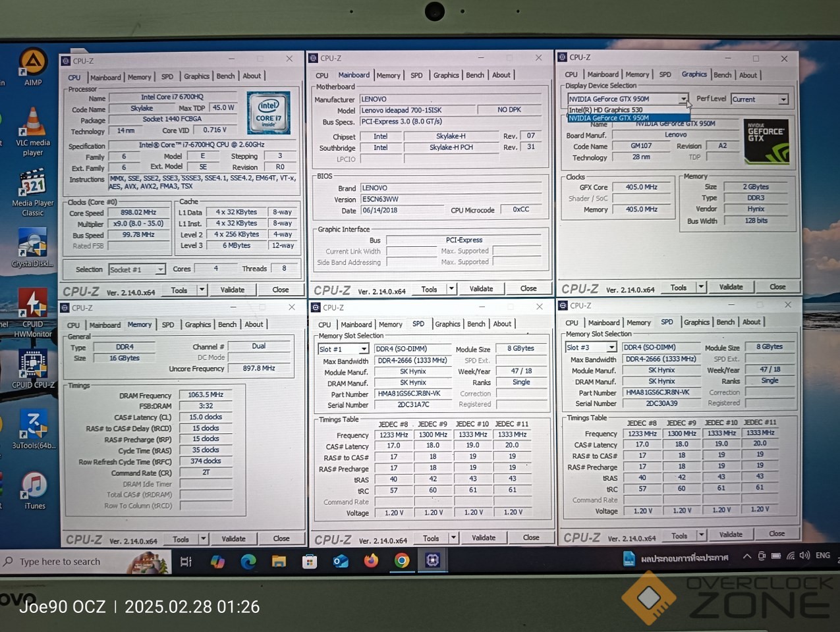Click the Intel Core i7 logo badge

coord(268,113)
